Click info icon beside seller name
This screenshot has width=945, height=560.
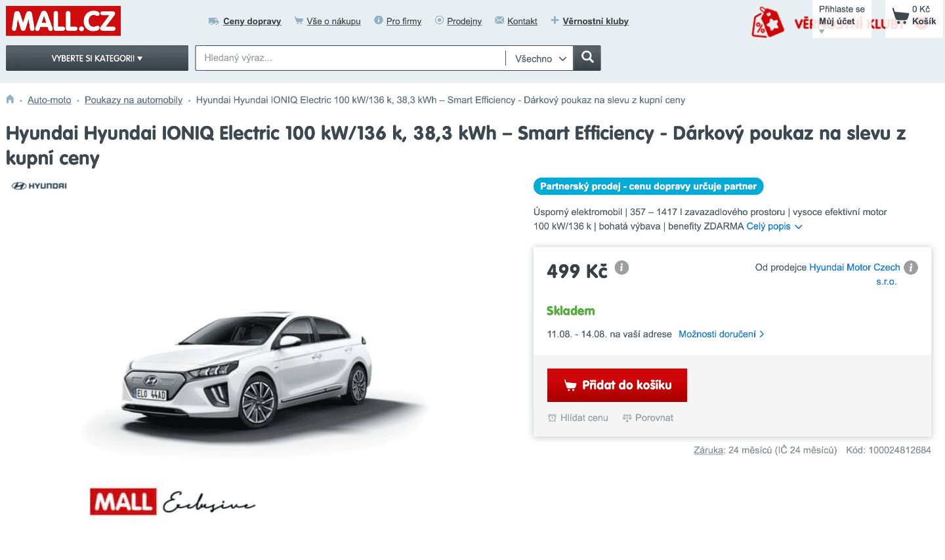[x=910, y=268]
